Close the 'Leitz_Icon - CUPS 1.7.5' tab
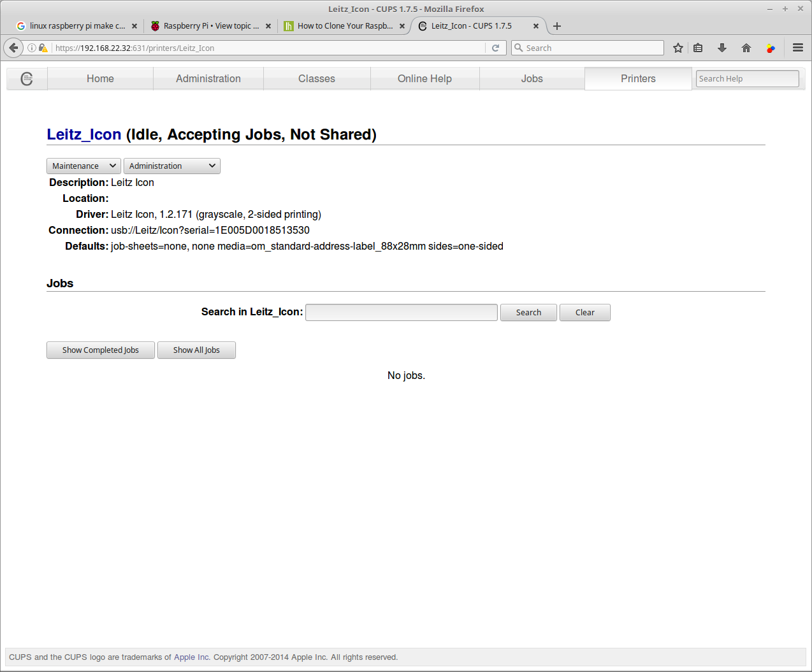The height and width of the screenshot is (672, 812). (536, 26)
